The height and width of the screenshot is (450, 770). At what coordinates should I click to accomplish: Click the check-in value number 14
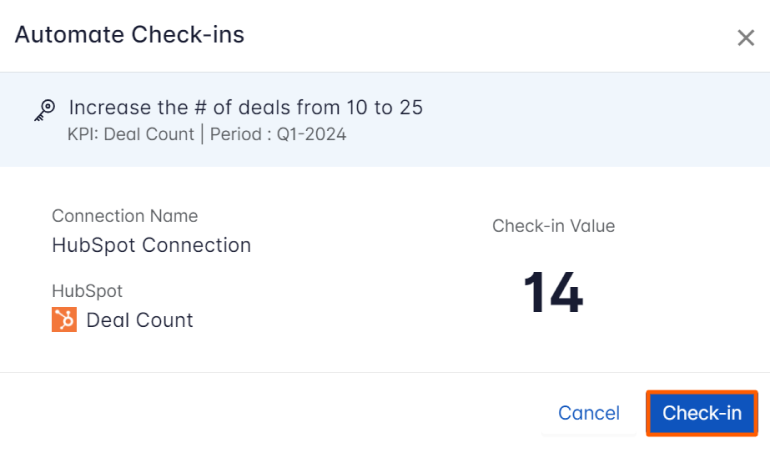point(553,293)
